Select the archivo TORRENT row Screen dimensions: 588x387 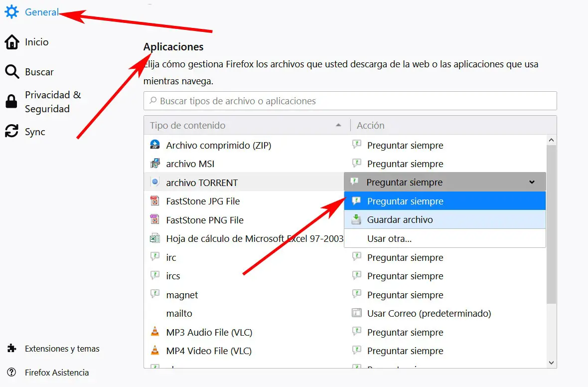[244, 182]
